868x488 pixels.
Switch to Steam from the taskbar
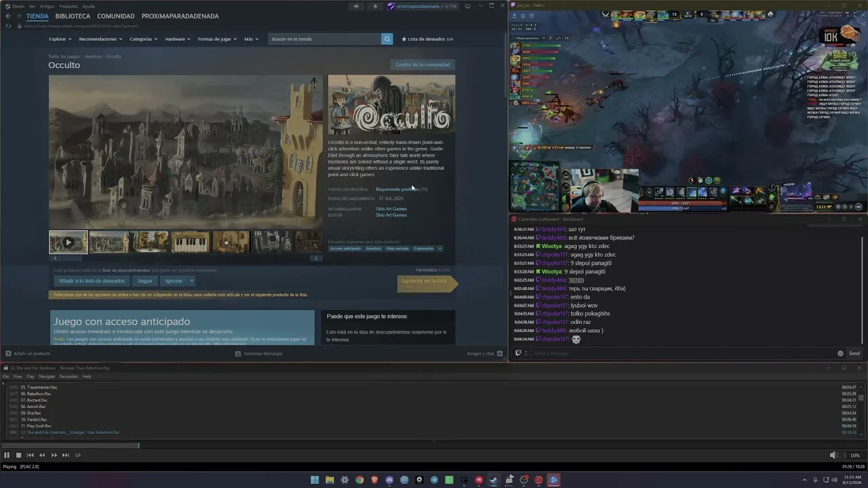tap(494, 480)
